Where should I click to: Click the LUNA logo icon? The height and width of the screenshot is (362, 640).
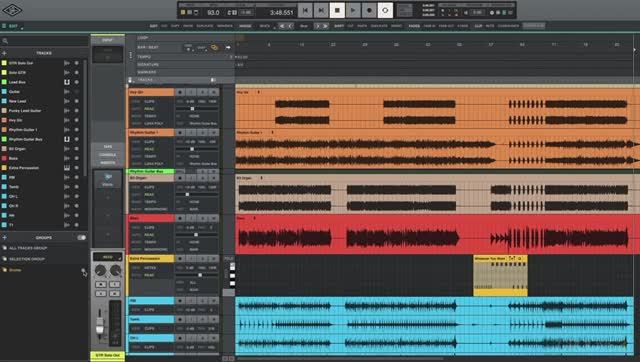point(12,10)
